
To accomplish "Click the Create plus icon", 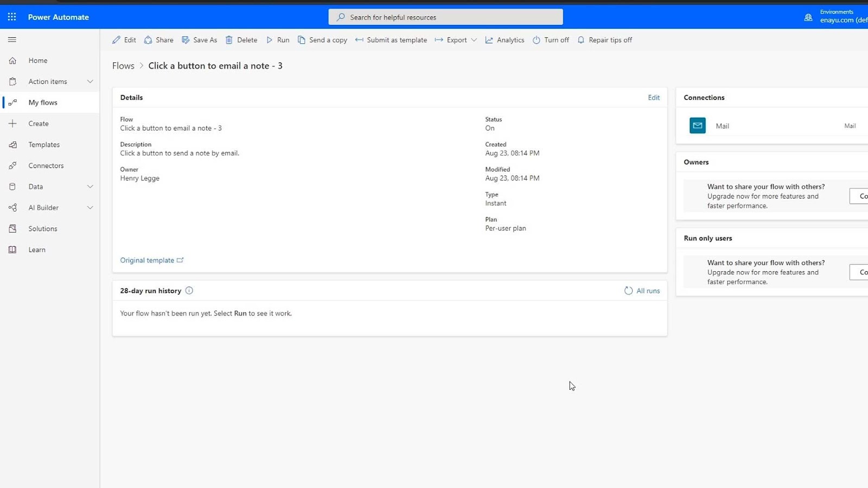I will click(x=12, y=124).
